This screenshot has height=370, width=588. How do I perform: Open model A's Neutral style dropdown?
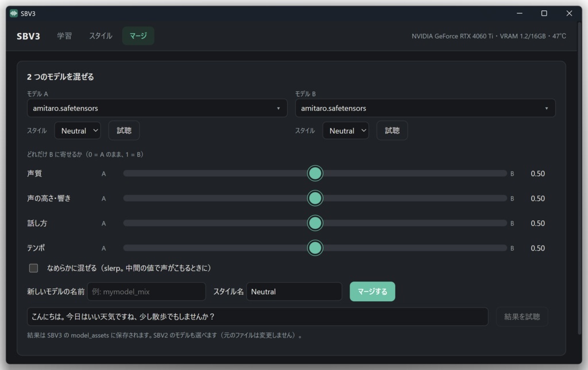coord(78,131)
